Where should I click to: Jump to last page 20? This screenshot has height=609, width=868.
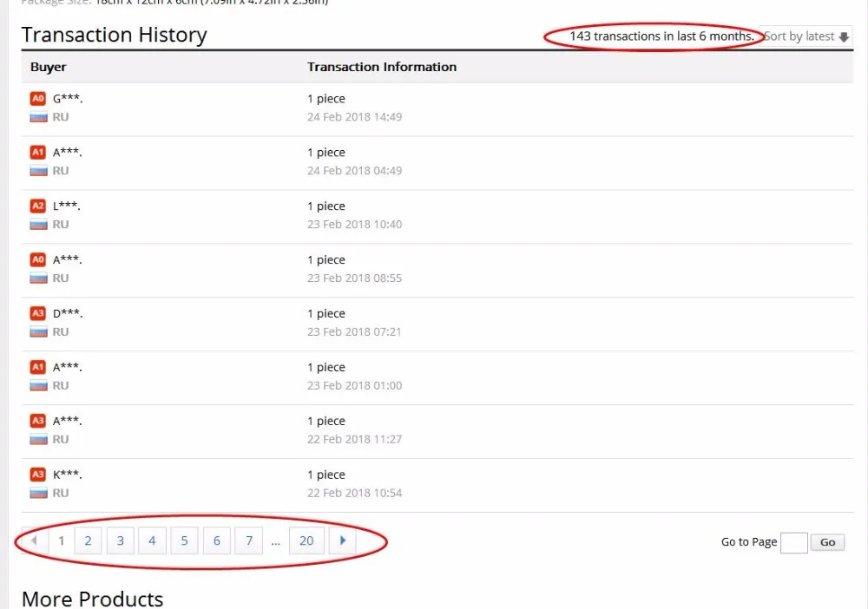(x=306, y=540)
